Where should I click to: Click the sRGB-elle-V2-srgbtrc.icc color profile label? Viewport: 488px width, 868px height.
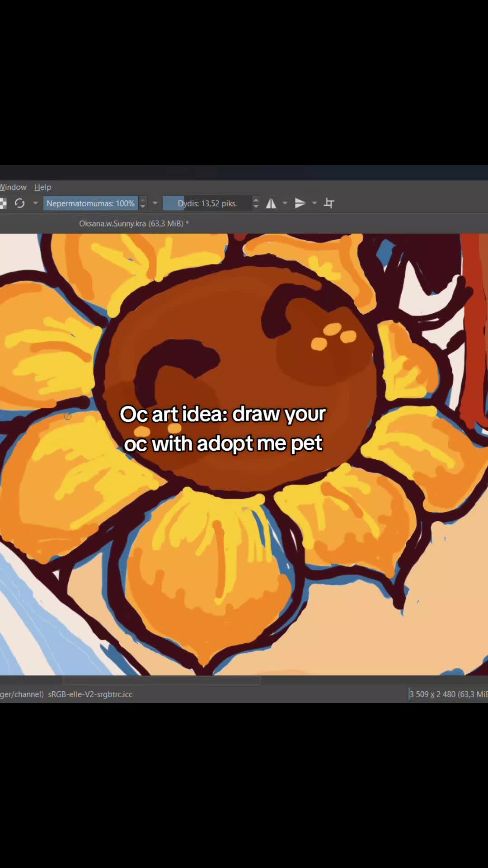[x=90, y=694]
